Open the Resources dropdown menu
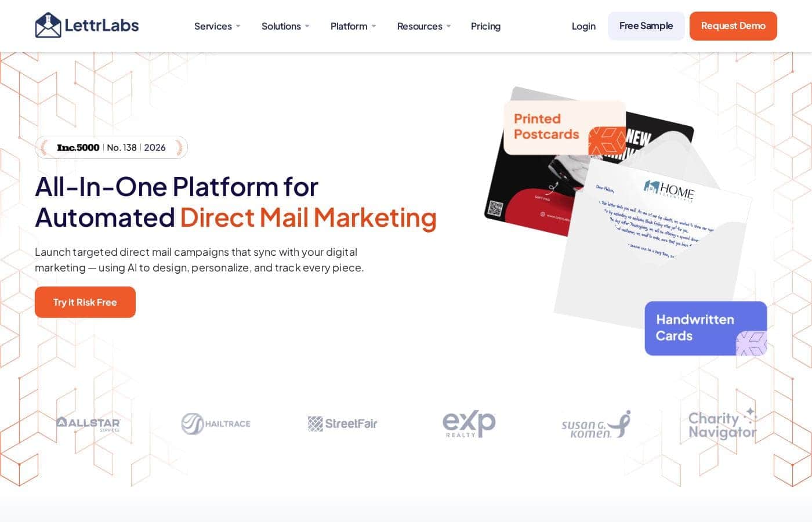Image resolution: width=812 pixels, height=522 pixels. click(424, 26)
